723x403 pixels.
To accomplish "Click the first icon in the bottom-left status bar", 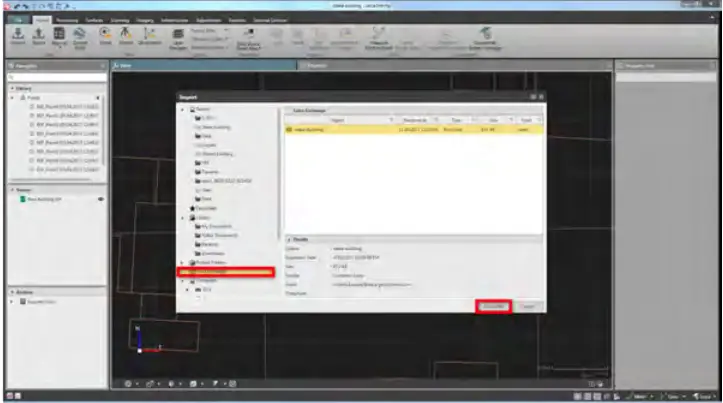I will pyautogui.click(x=10, y=396).
